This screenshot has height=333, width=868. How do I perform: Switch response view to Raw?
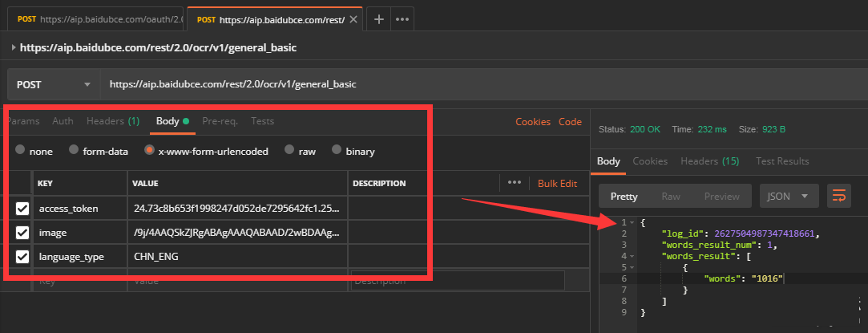click(x=671, y=196)
